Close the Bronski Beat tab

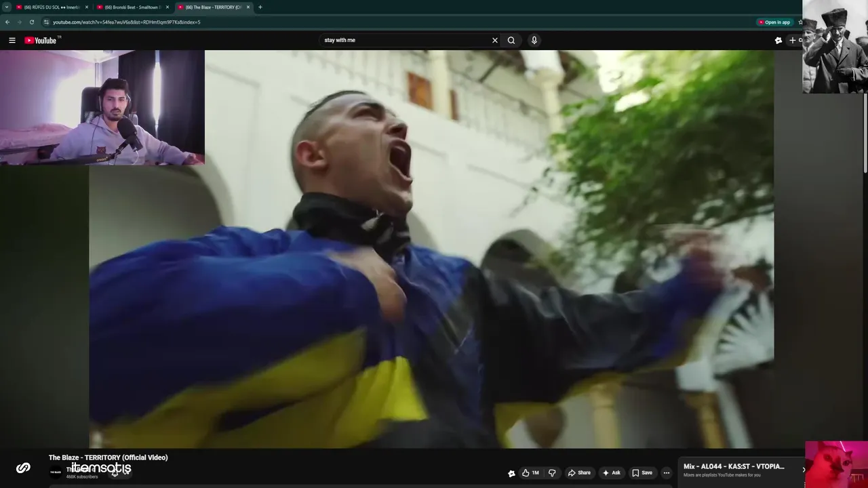[167, 7]
